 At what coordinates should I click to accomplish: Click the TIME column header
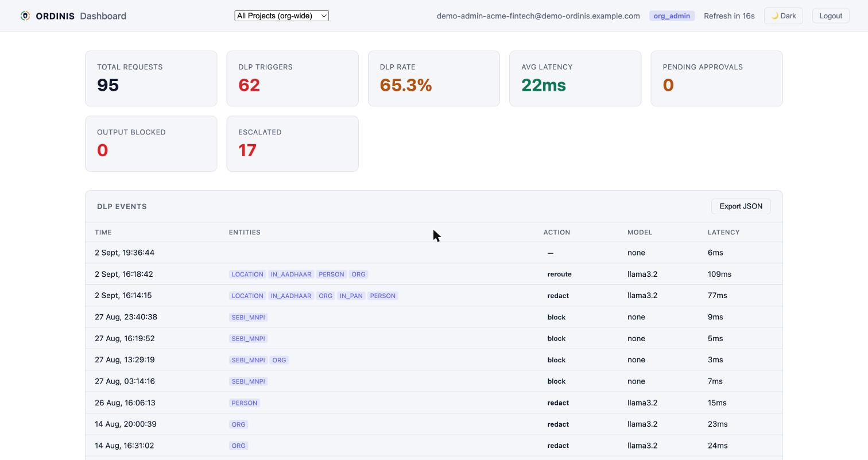(103, 232)
